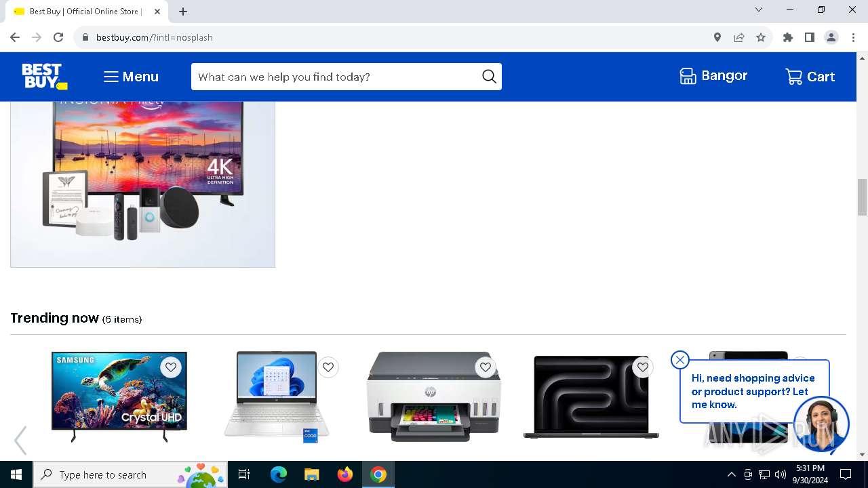Open the taskbar clock and date

(810, 474)
